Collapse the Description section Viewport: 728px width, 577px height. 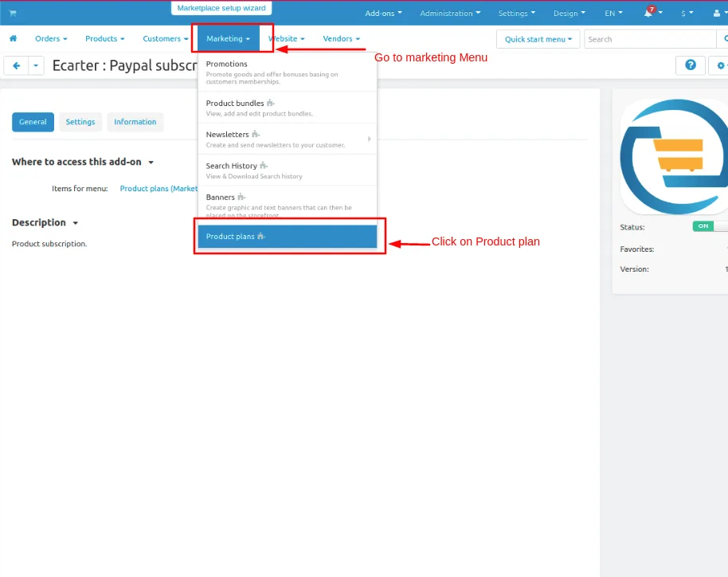[45, 222]
